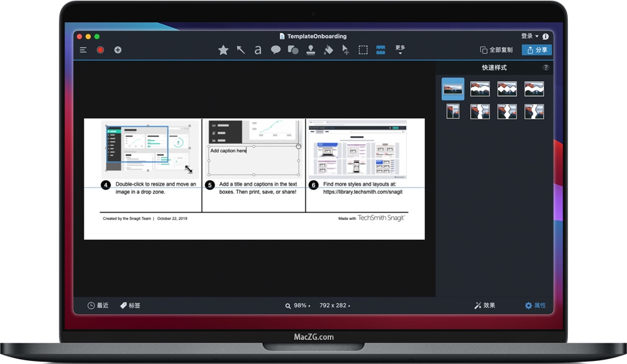
Task: Apply the first quick style thumbnail
Action: click(x=453, y=88)
